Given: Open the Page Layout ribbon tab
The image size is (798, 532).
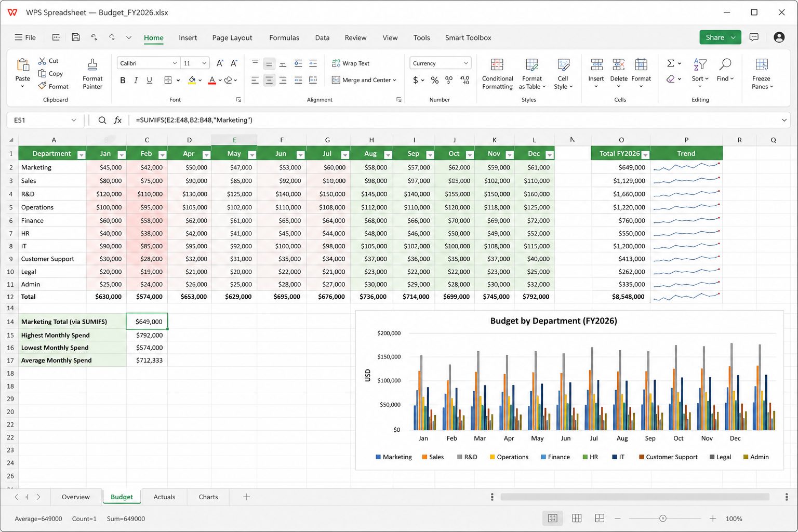Looking at the screenshot, I should point(232,37).
